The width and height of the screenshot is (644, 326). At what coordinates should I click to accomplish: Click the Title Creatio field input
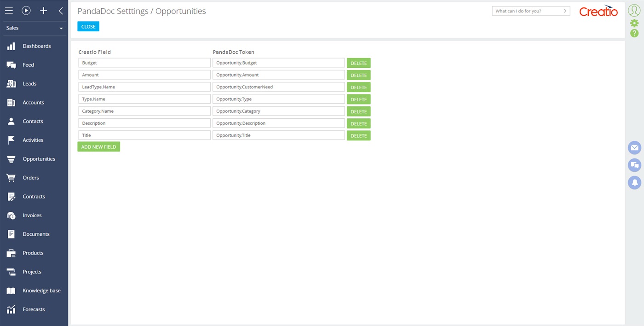144,135
